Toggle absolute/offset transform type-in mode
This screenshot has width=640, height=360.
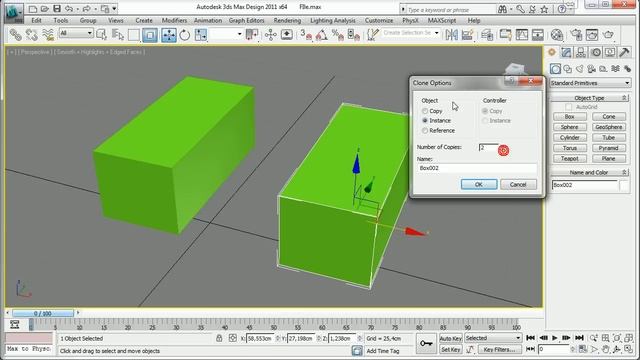pyautogui.click(x=233, y=338)
